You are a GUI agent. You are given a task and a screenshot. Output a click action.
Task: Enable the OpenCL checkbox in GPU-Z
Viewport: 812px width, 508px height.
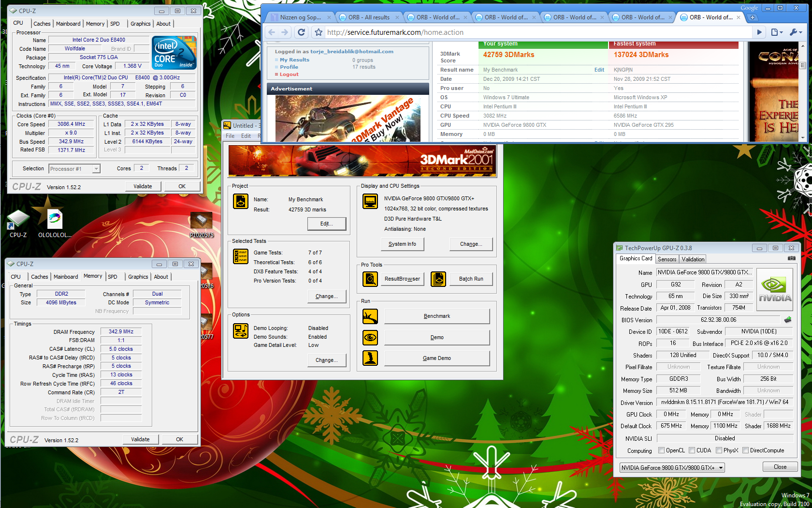pos(661,450)
